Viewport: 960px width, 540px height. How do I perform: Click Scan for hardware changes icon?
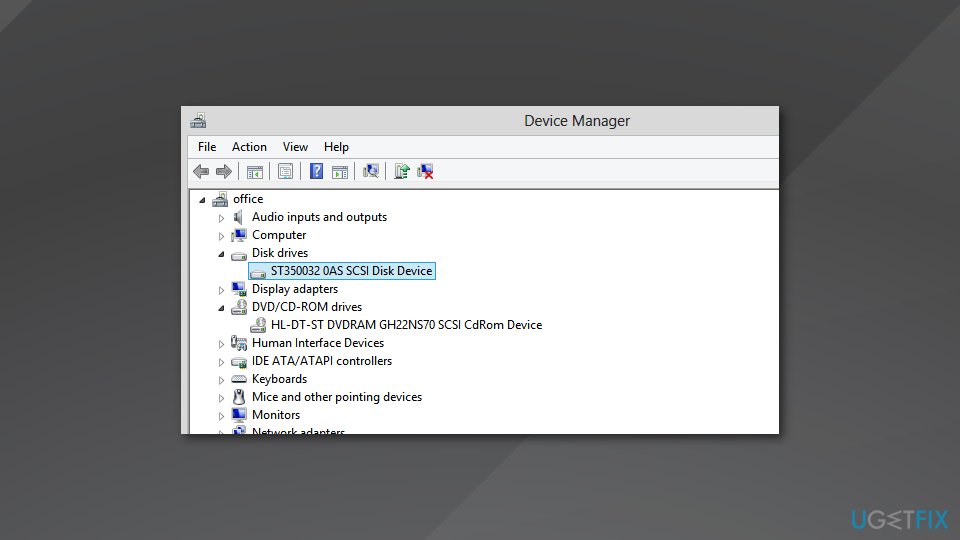click(x=370, y=171)
